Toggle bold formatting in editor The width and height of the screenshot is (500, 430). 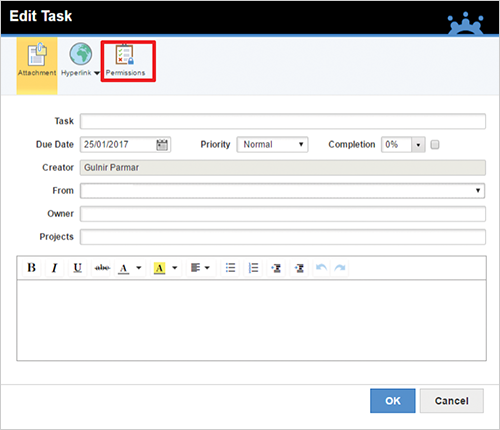32,268
